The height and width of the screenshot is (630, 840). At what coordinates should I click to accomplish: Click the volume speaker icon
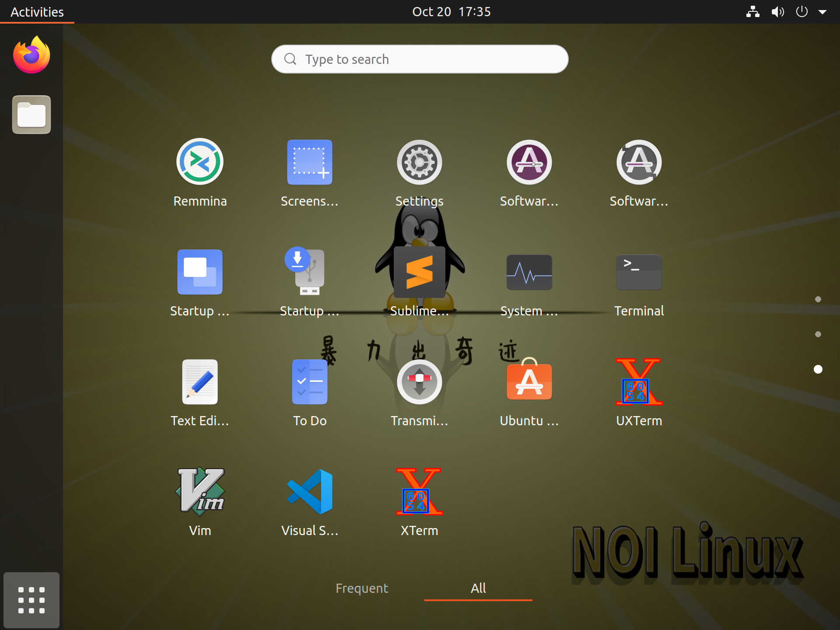(777, 12)
